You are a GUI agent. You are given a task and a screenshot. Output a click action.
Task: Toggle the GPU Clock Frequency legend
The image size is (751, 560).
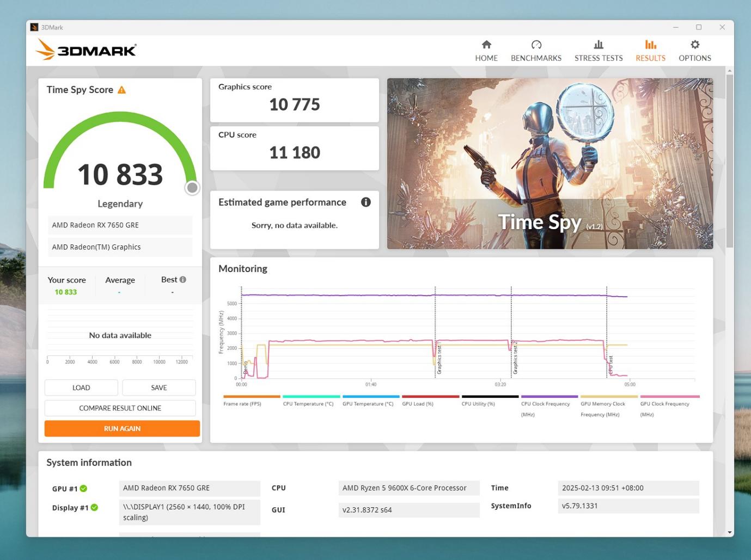pos(669,407)
